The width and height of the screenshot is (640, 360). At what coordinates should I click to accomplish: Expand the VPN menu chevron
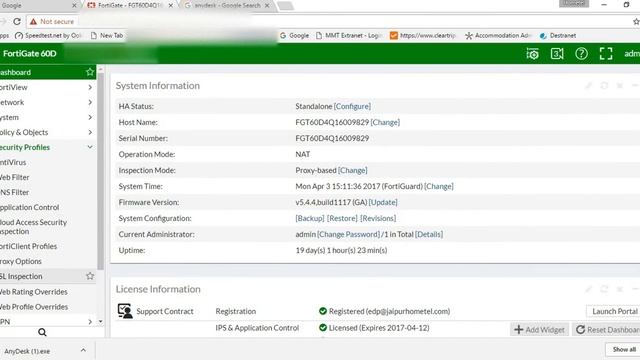90,322
